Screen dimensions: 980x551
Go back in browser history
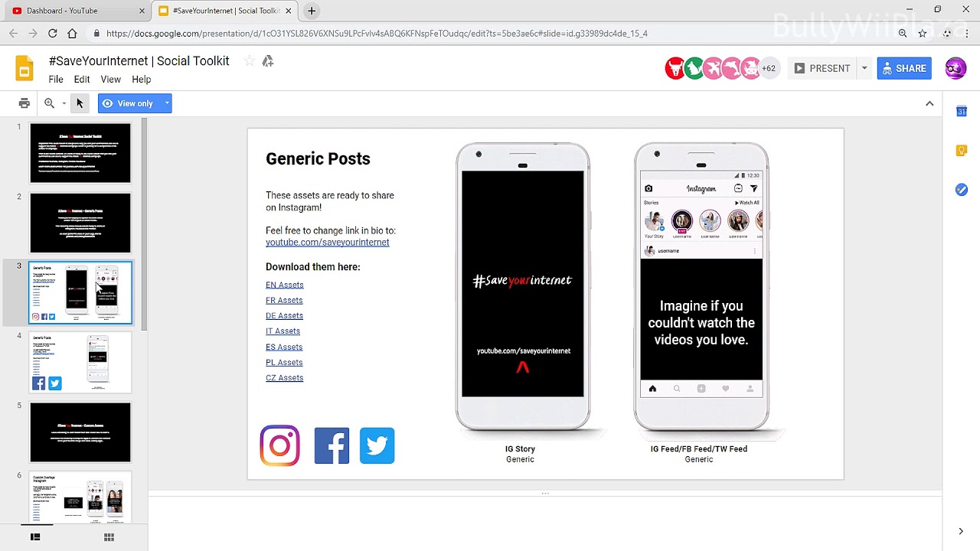(x=13, y=34)
